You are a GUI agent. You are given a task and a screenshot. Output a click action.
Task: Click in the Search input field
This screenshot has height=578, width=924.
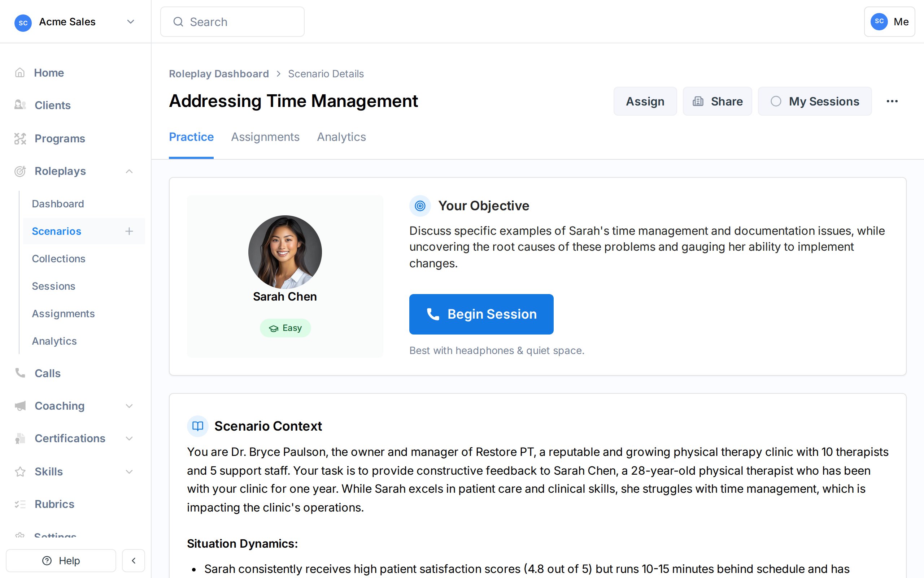(x=232, y=22)
